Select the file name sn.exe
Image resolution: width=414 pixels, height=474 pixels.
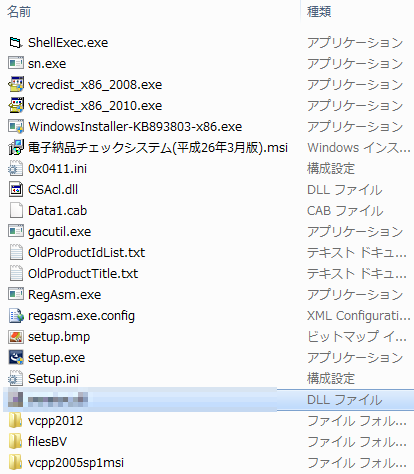pos(47,64)
